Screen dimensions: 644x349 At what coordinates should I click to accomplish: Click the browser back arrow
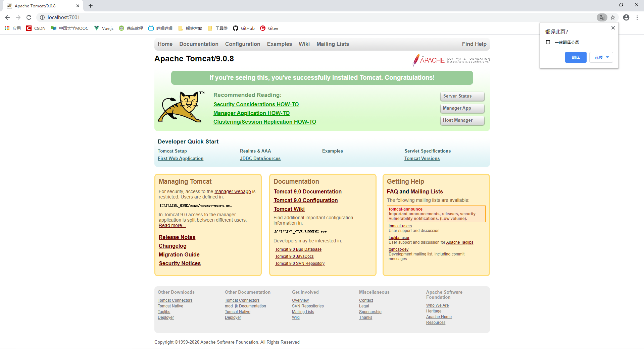(7, 17)
